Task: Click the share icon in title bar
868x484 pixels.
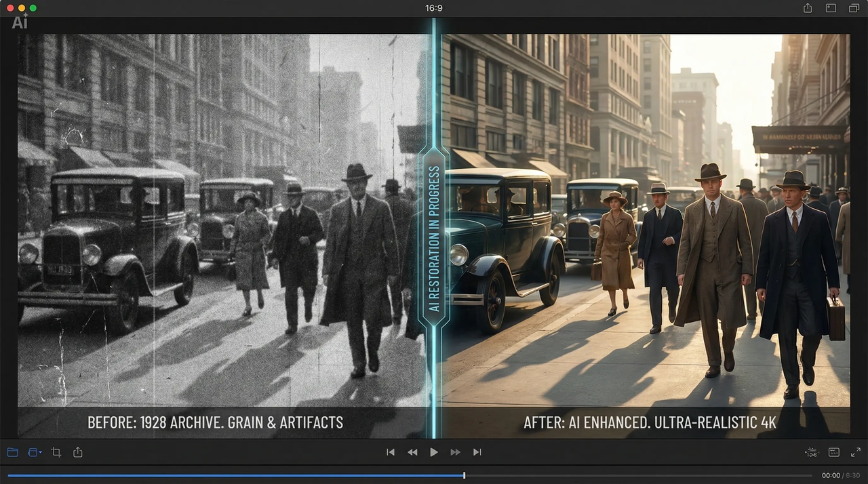Action: point(808,8)
